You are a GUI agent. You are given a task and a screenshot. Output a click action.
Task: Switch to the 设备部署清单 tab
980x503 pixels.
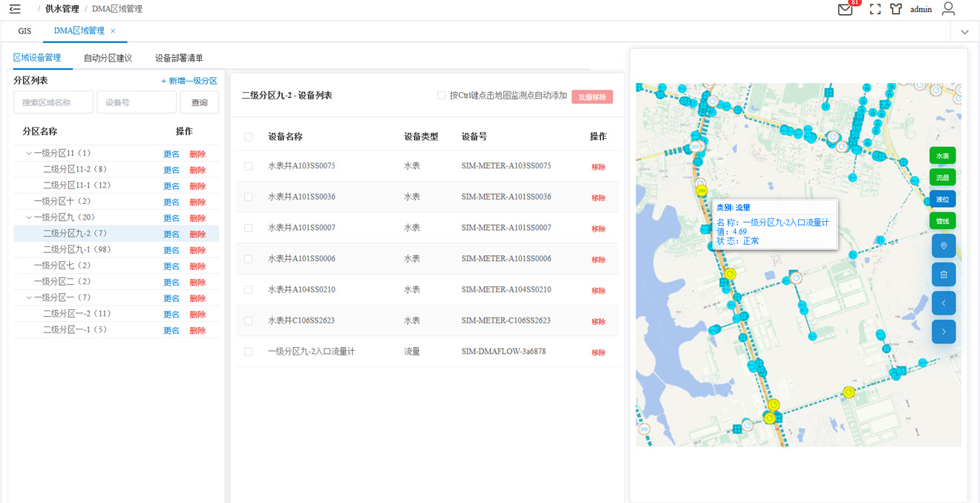[179, 58]
